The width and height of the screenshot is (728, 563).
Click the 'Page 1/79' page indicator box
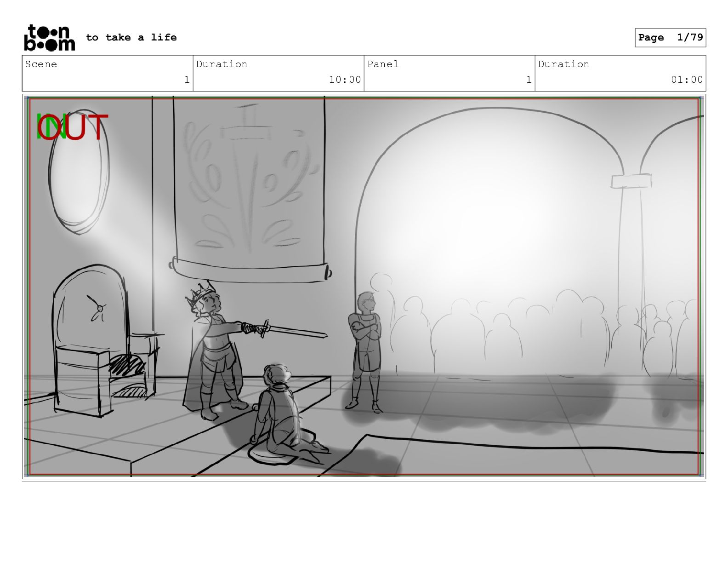[x=671, y=38]
